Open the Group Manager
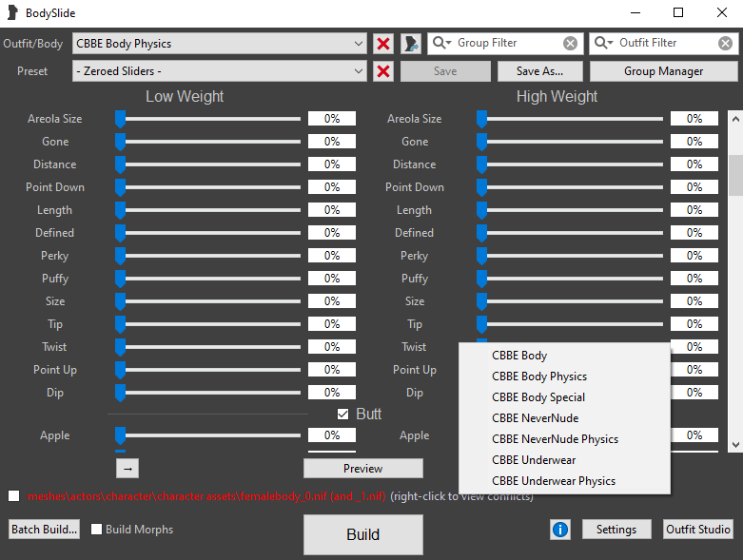 tap(663, 71)
